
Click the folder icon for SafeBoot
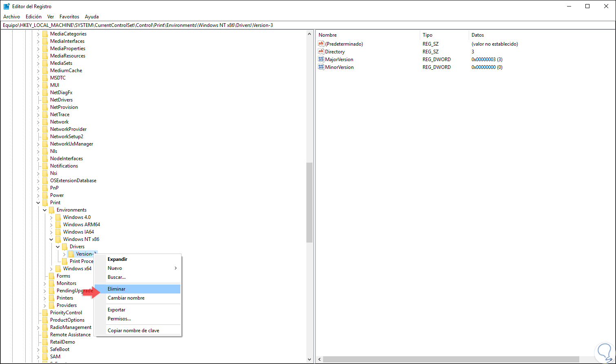tap(45, 349)
